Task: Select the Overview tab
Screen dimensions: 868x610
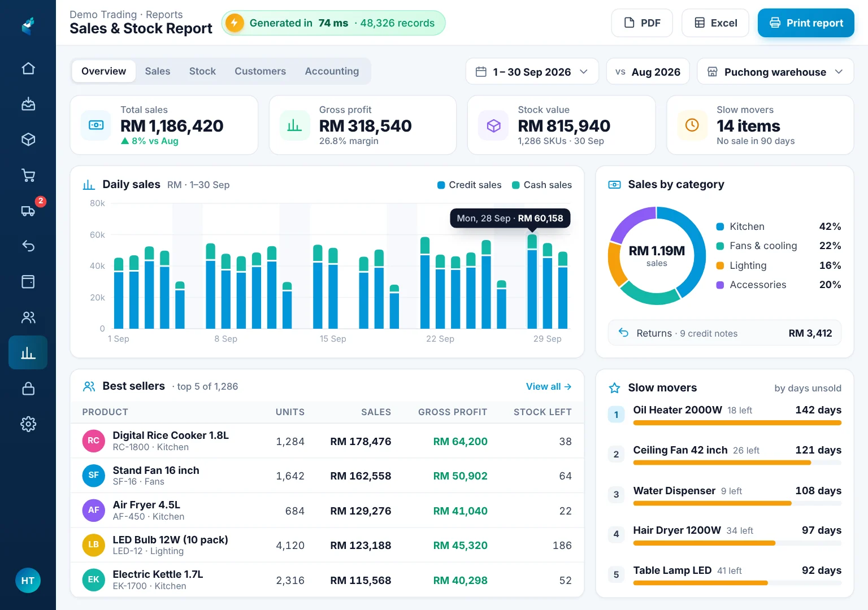Action: [104, 71]
